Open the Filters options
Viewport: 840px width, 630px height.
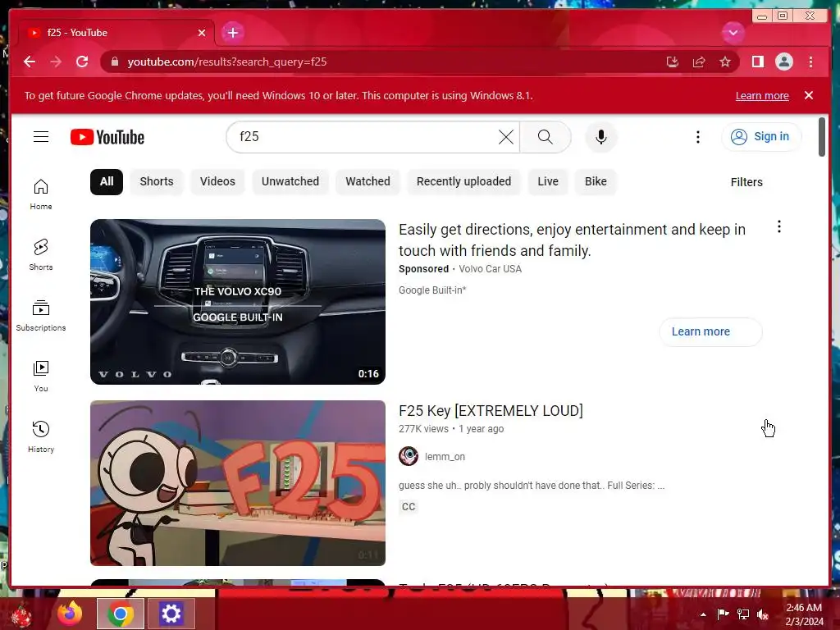coord(746,182)
